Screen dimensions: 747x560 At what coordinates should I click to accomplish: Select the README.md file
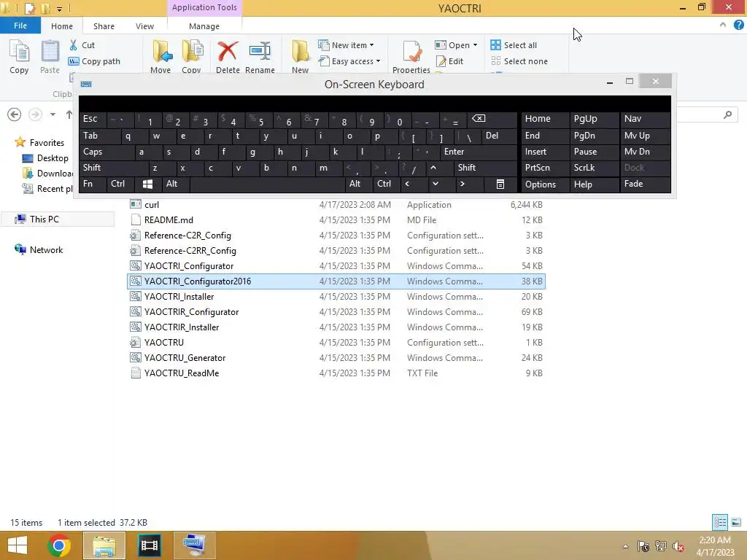coord(336,220)
